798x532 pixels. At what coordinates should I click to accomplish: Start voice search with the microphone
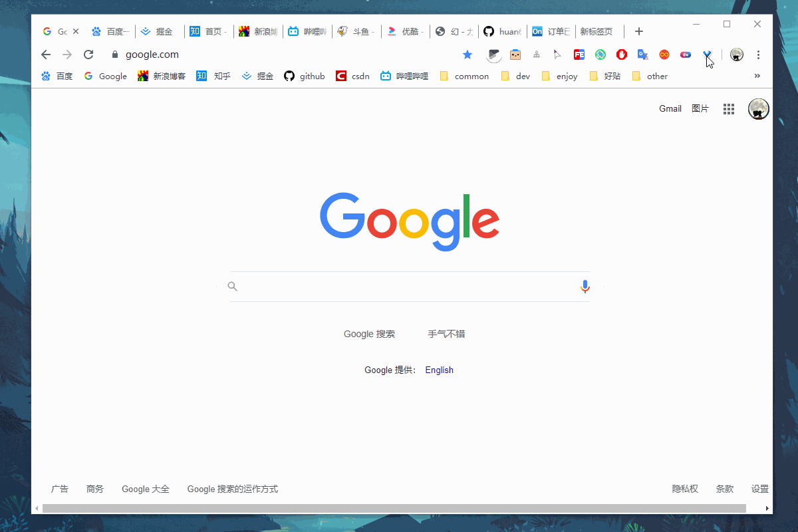(585, 287)
